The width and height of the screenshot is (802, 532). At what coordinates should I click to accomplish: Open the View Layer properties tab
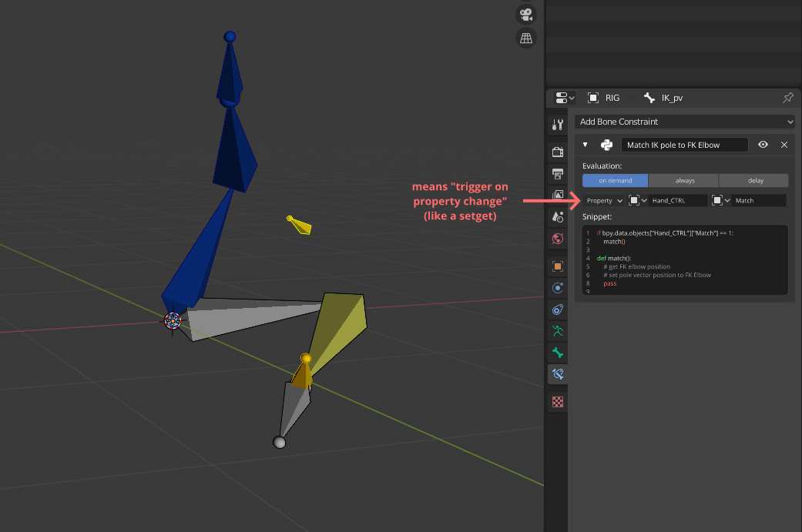558,196
